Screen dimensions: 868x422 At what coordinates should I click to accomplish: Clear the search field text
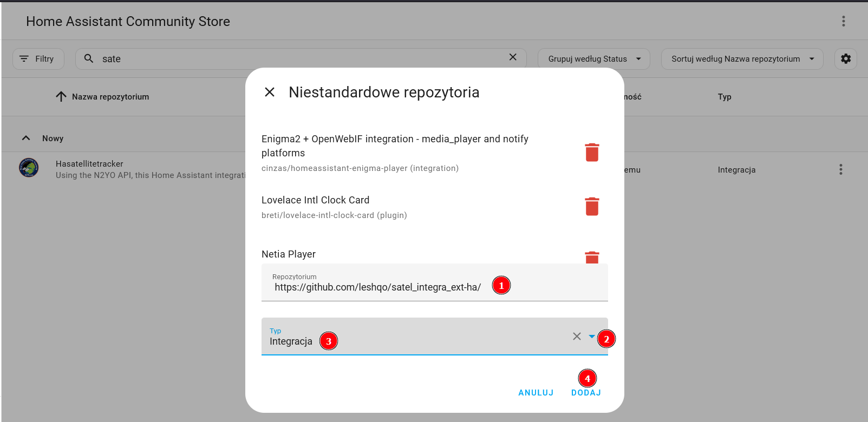[x=513, y=57]
